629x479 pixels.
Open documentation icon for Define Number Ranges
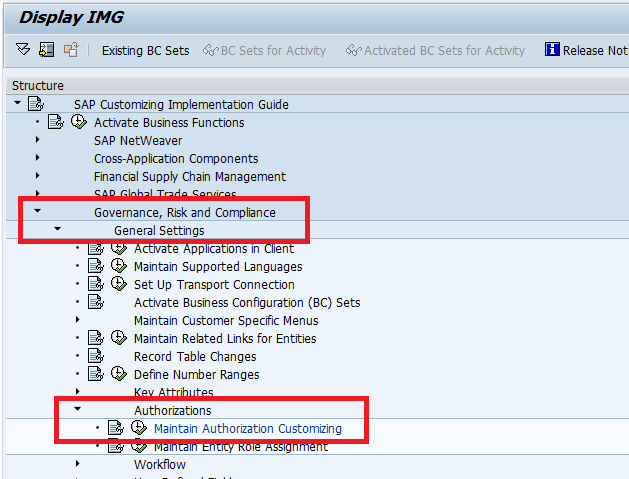coord(96,373)
